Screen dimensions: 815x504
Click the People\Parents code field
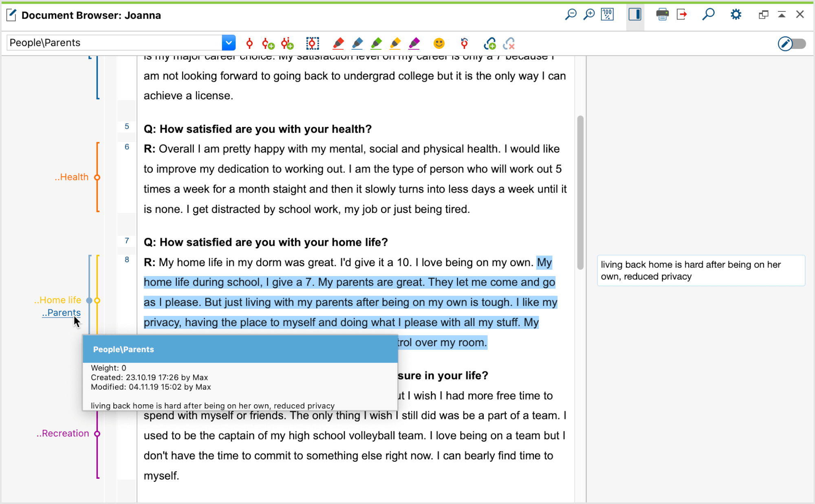point(115,43)
